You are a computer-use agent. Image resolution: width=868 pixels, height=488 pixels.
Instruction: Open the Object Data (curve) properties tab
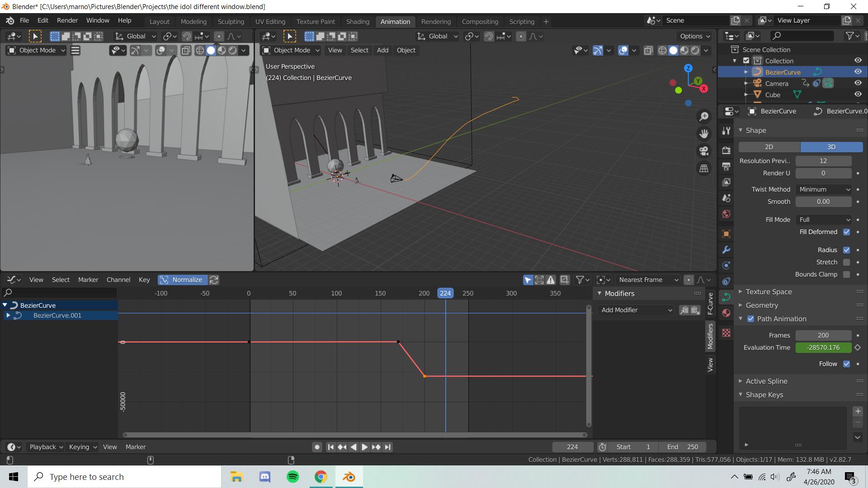pyautogui.click(x=726, y=297)
